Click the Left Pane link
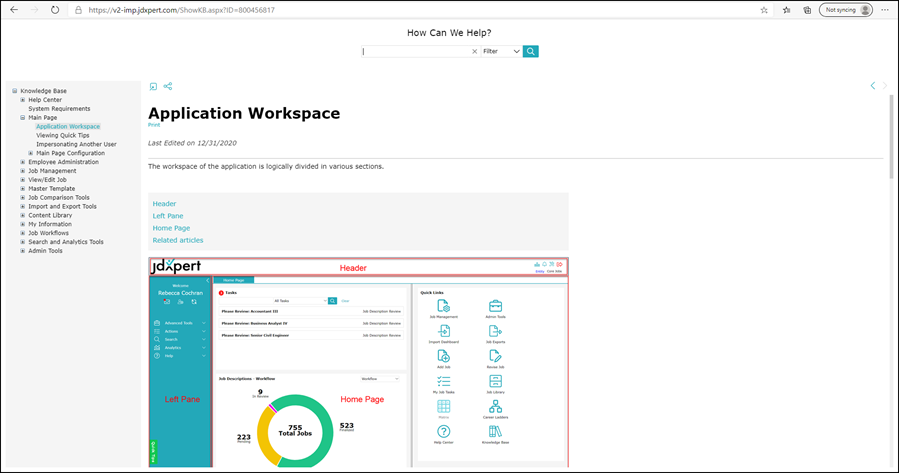899x473 pixels. 168,216
